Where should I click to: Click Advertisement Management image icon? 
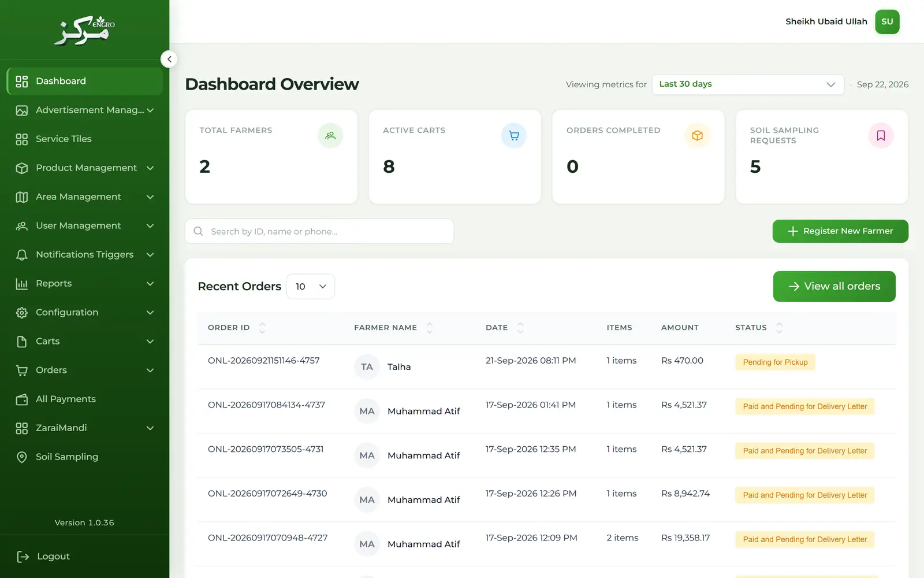(x=22, y=110)
